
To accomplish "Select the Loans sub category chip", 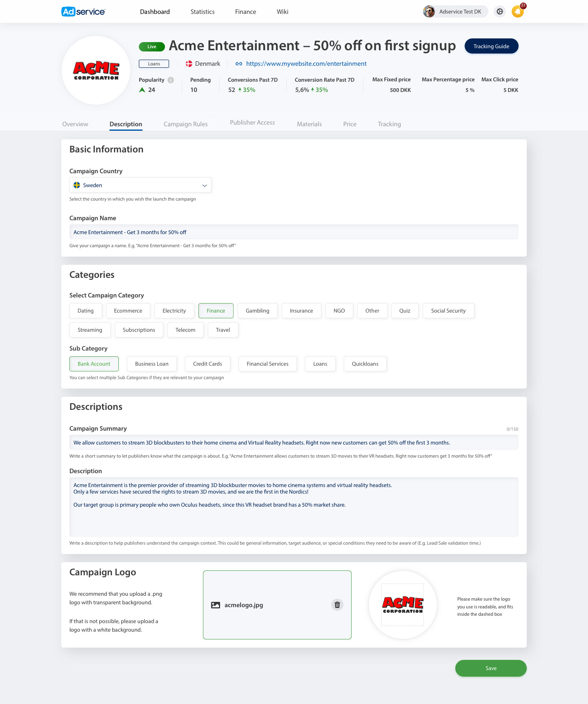I will (320, 364).
